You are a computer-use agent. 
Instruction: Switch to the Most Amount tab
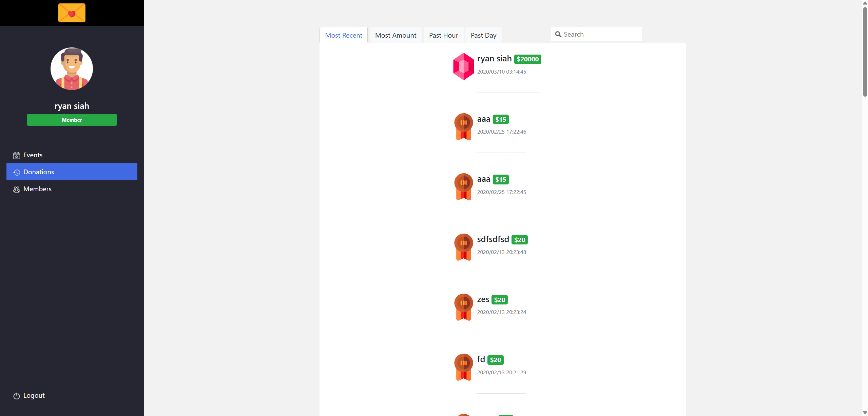pyautogui.click(x=396, y=35)
